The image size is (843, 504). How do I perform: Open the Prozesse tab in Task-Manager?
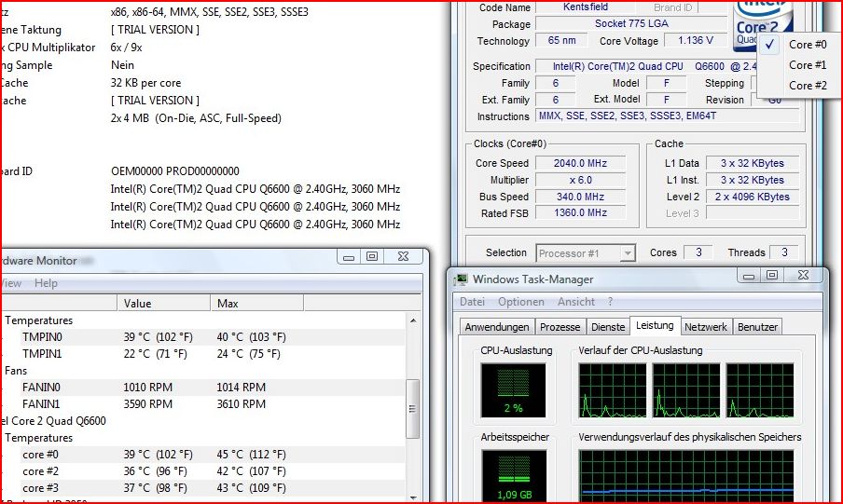tap(560, 327)
